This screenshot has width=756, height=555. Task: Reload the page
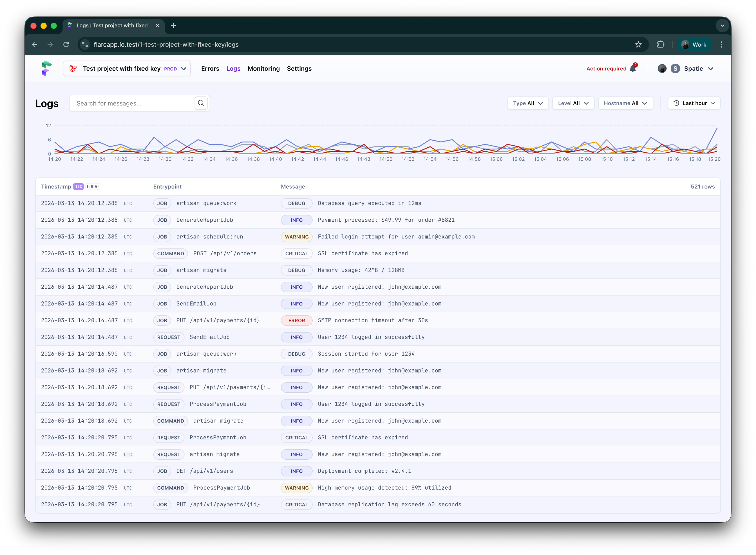(x=66, y=44)
